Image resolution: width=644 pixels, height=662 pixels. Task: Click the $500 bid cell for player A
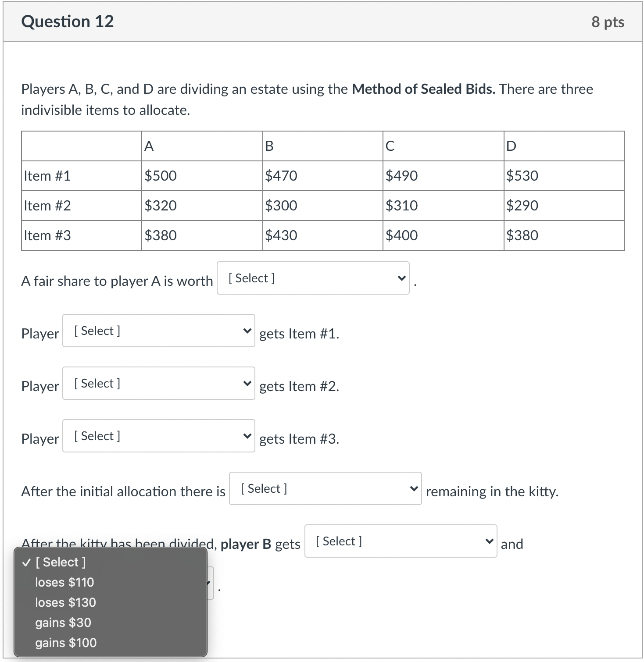click(x=160, y=175)
